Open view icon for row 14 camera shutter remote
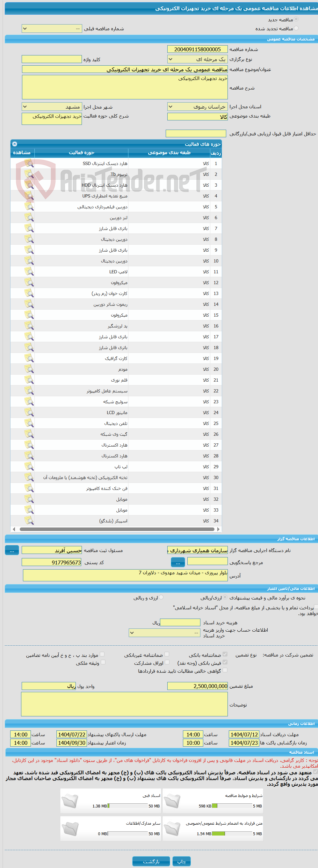This screenshot has height=868, width=318. [29, 304]
